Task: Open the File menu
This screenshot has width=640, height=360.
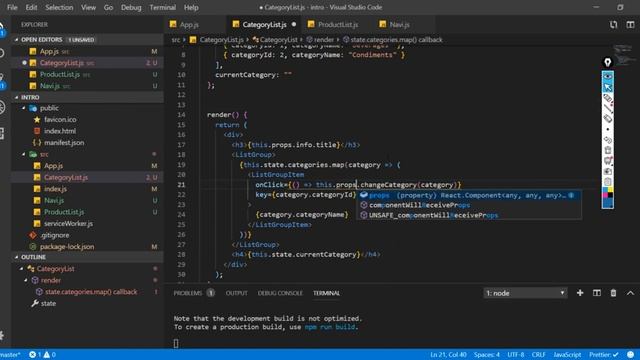Action: click(x=12, y=7)
